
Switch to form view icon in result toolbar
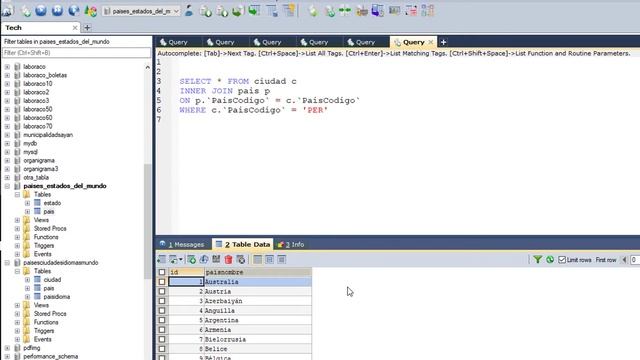coord(269,259)
